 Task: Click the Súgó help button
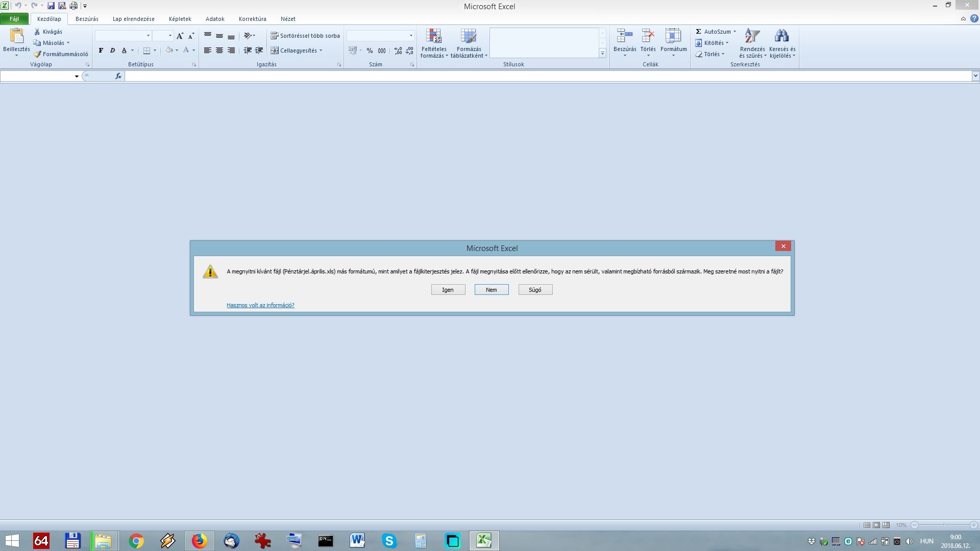point(535,290)
